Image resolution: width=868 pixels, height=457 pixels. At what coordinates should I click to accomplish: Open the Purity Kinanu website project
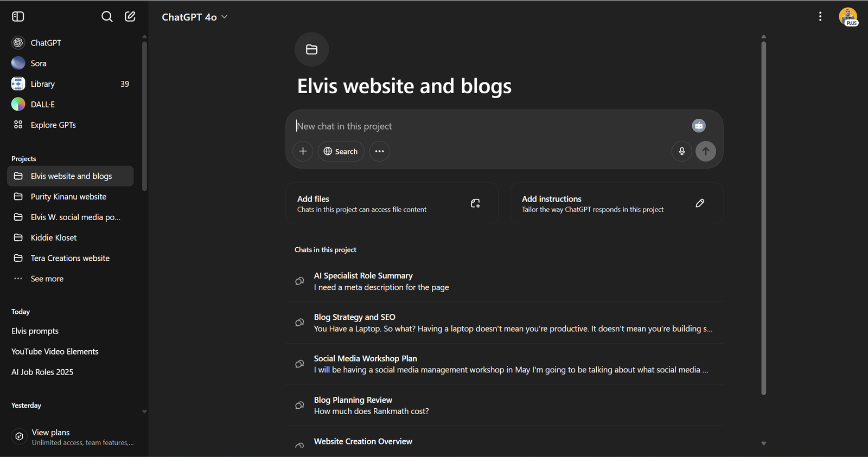pyautogui.click(x=71, y=196)
